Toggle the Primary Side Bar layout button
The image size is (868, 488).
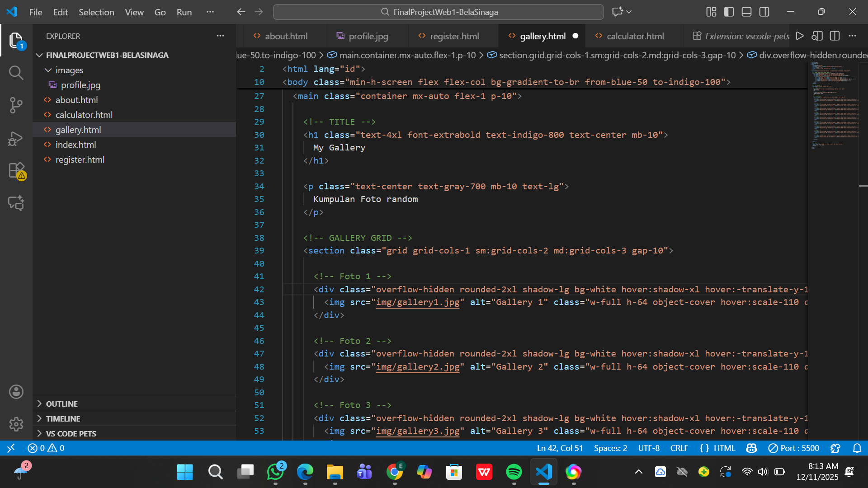729,12
